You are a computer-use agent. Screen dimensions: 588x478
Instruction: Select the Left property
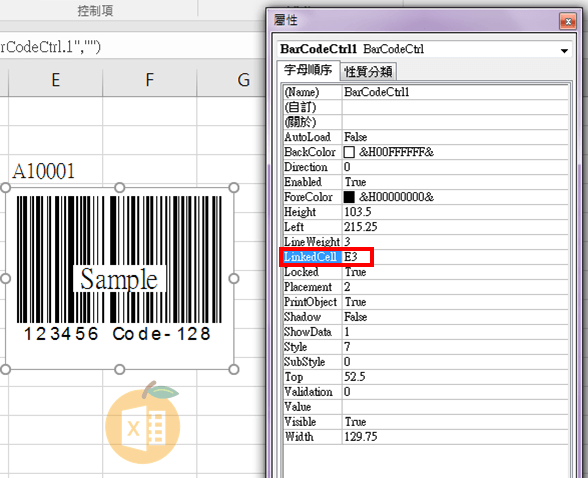[312, 227]
